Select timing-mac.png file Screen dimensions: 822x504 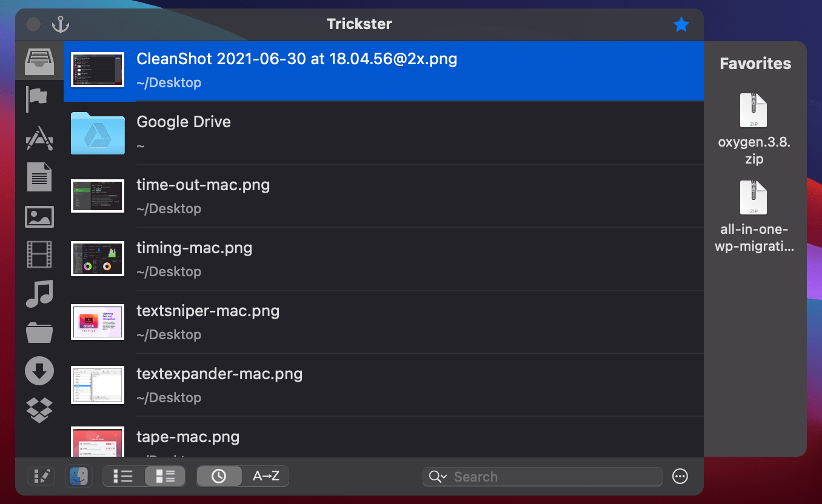(x=384, y=259)
